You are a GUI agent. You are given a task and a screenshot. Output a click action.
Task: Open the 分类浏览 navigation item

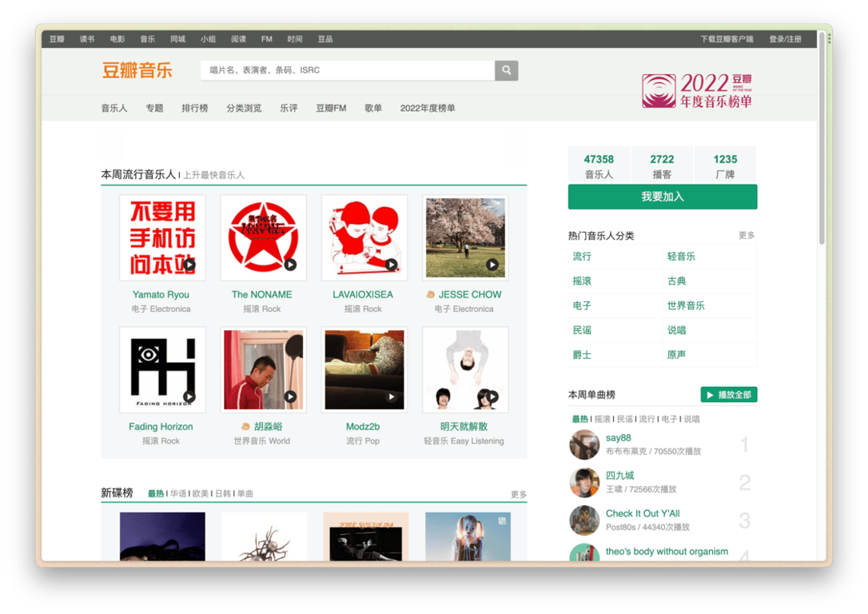[244, 108]
